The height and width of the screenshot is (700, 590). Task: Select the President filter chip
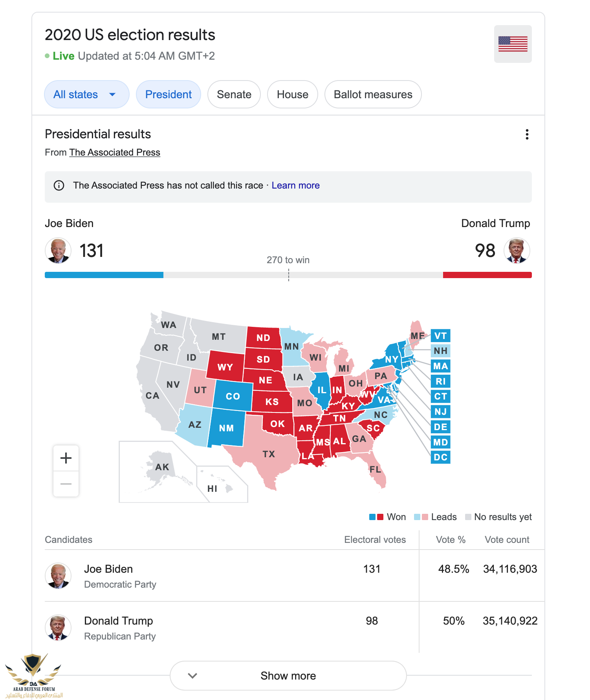[x=168, y=94]
